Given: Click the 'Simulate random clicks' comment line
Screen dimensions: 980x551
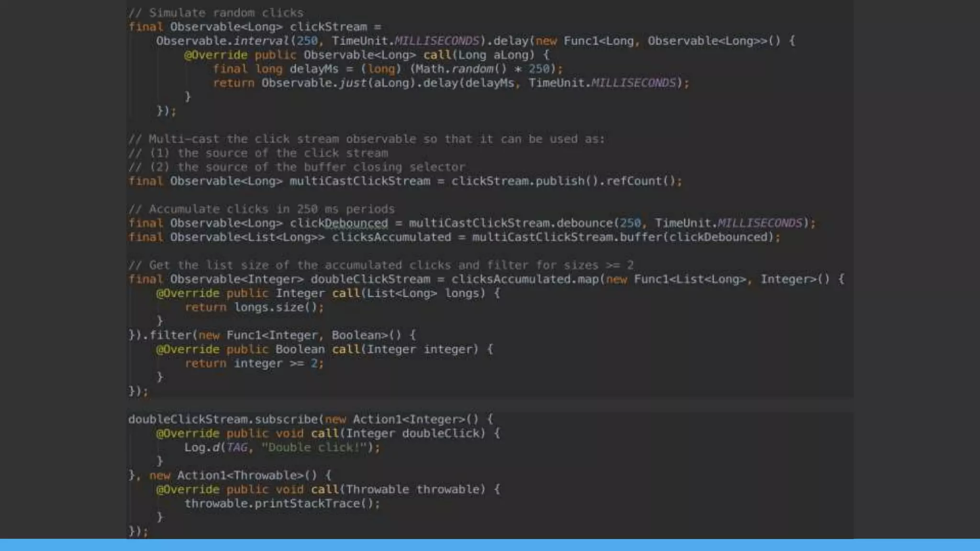Looking at the screenshot, I should 216,13.
